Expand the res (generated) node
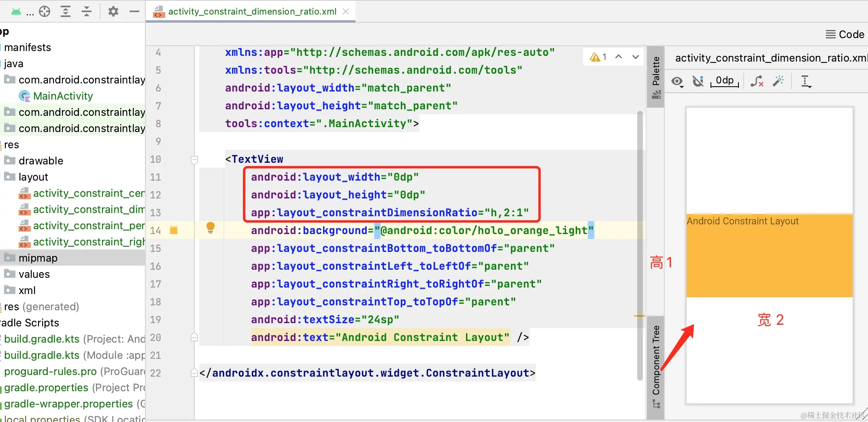The width and height of the screenshot is (868, 422). point(42,307)
